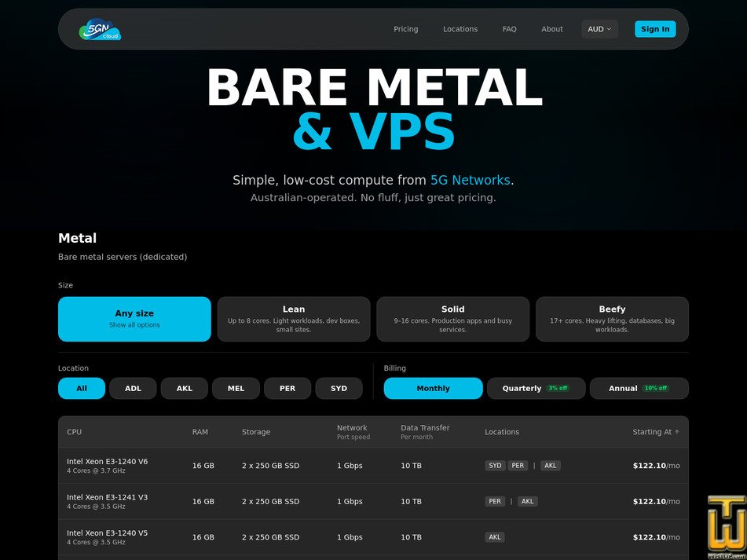Click the AKL tag in E3-1241 V3 row

coord(527,501)
